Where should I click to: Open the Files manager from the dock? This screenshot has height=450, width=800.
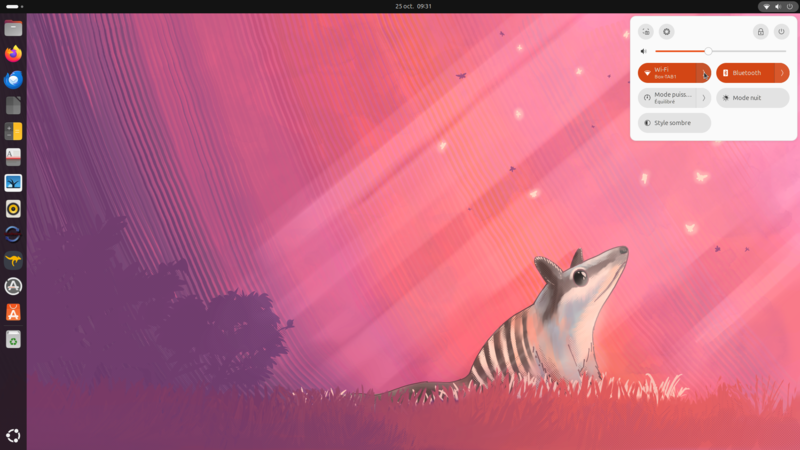(x=13, y=28)
